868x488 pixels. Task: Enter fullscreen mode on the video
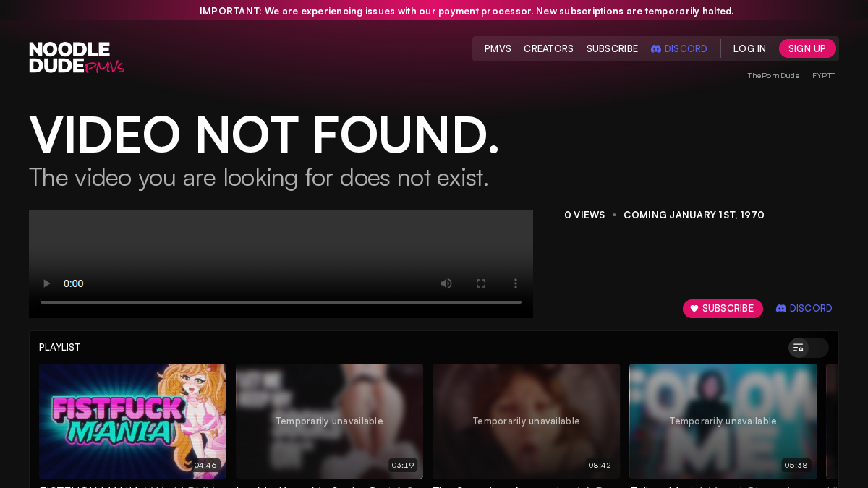[x=481, y=283]
